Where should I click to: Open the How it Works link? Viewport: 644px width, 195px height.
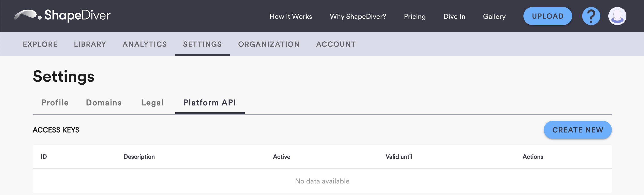click(x=291, y=17)
